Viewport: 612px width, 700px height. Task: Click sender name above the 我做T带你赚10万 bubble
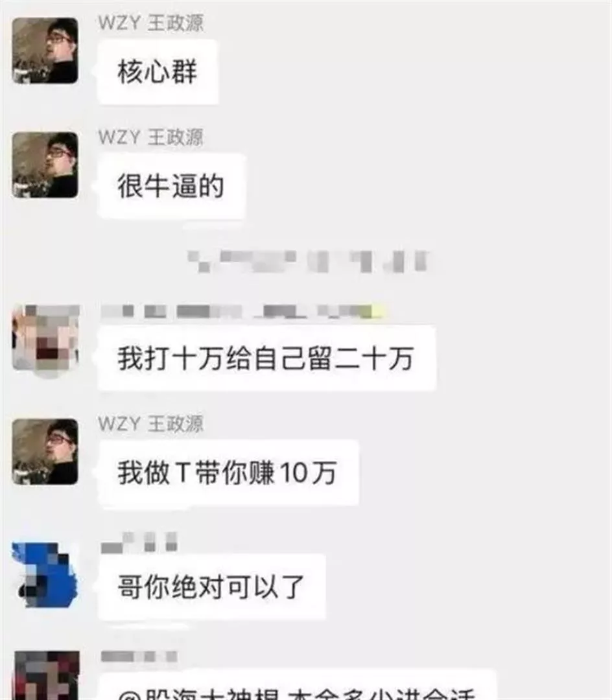(x=151, y=424)
